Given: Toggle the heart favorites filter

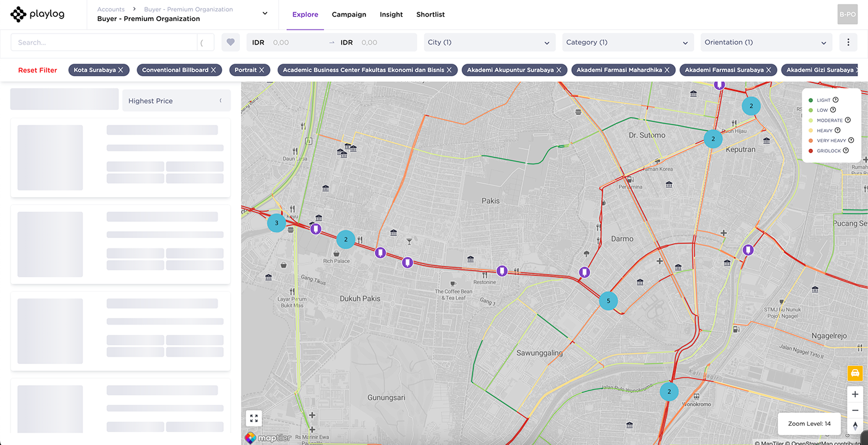Looking at the screenshot, I should (231, 43).
